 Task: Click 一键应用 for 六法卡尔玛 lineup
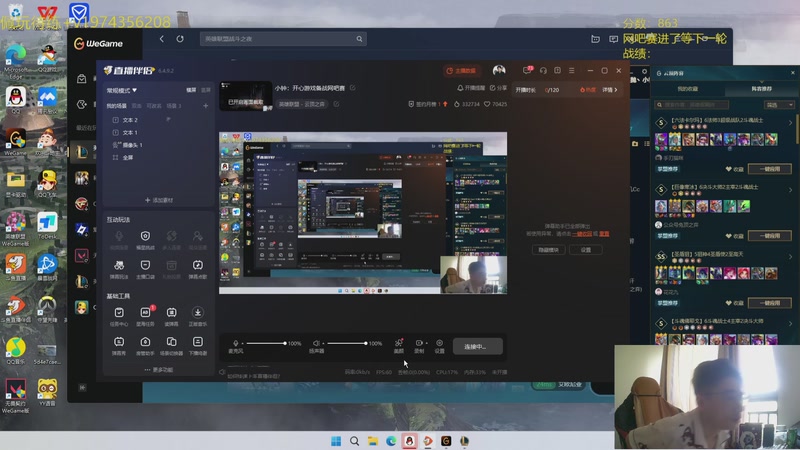click(769, 169)
